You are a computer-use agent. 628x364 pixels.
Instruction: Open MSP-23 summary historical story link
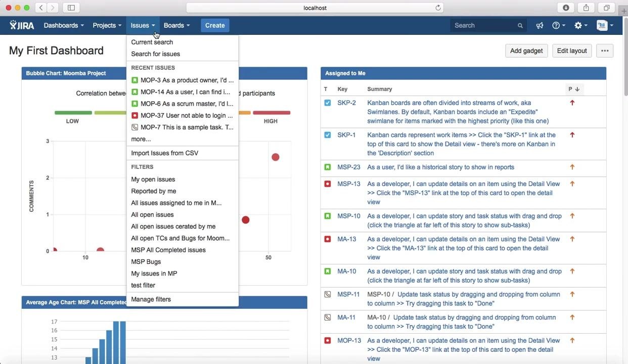coord(440,167)
